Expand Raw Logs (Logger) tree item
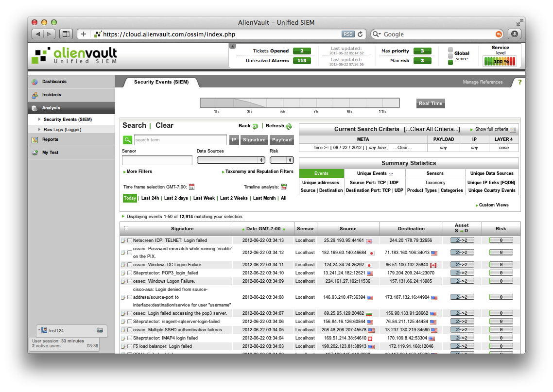The image size is (553, 392). [x=39, y=130]
